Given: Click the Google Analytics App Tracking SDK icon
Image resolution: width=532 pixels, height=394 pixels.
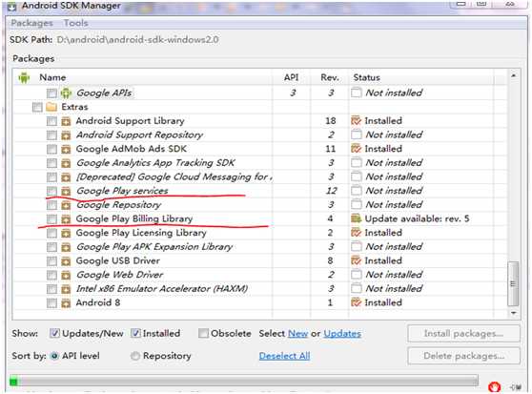Looking at the screenshot, I should 66,163.
